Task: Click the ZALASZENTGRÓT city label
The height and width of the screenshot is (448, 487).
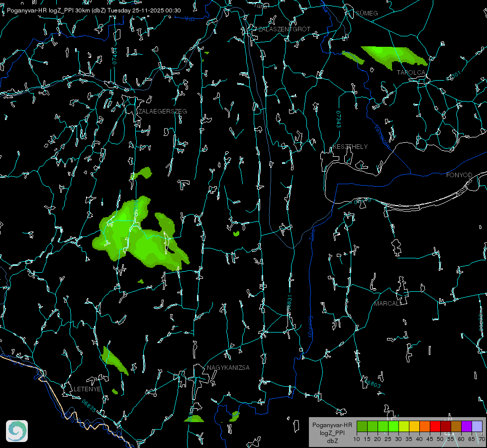Action: (x=284, y=29)
